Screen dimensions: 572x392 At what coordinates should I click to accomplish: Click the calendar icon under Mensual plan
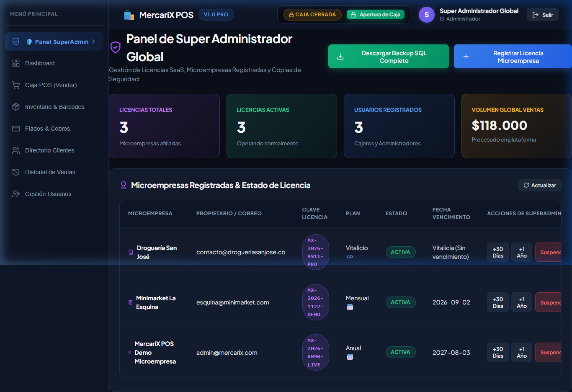tap(350, 307)
